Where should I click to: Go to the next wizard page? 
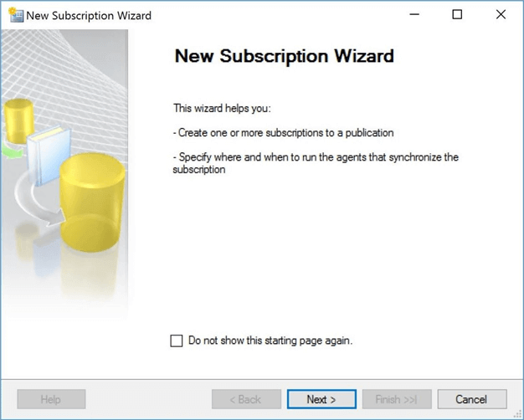coord(321,399)
